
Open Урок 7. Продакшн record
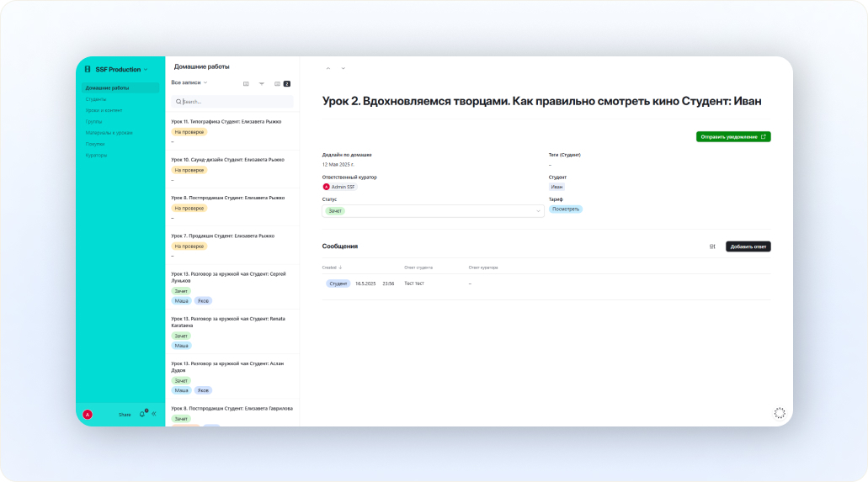[x=232, y=246]
